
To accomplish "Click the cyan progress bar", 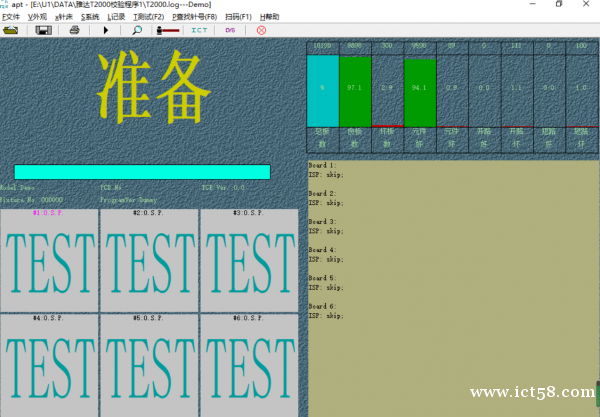I will (x=142, y=172).
